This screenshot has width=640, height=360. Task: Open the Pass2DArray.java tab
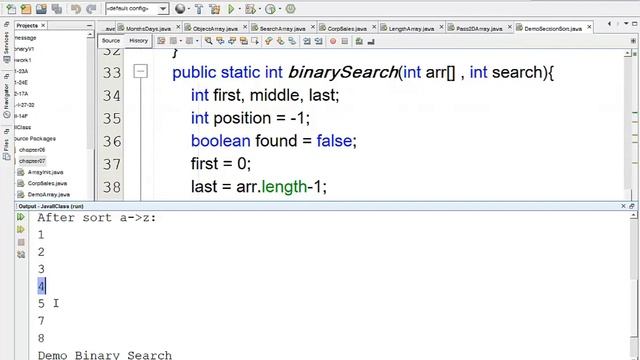tap(479, 28)
